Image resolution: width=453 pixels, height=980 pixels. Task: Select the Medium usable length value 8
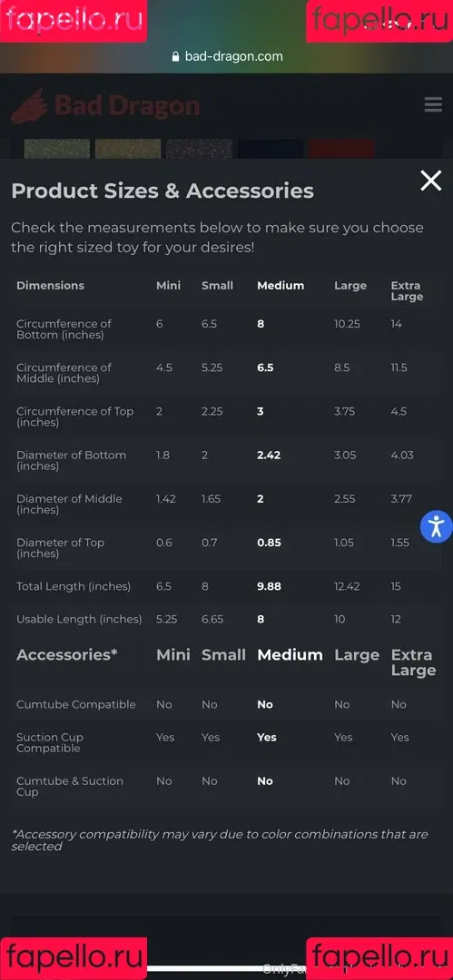tap(261, 620)
